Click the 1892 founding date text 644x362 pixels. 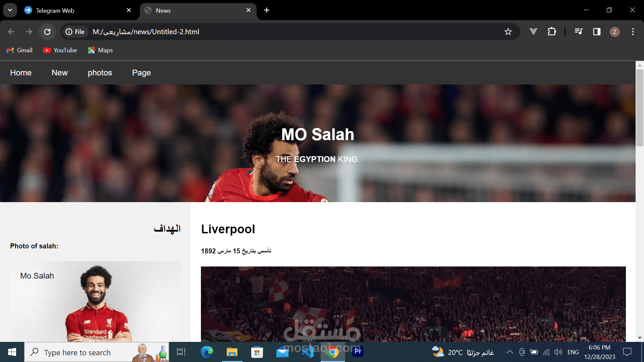236,251
